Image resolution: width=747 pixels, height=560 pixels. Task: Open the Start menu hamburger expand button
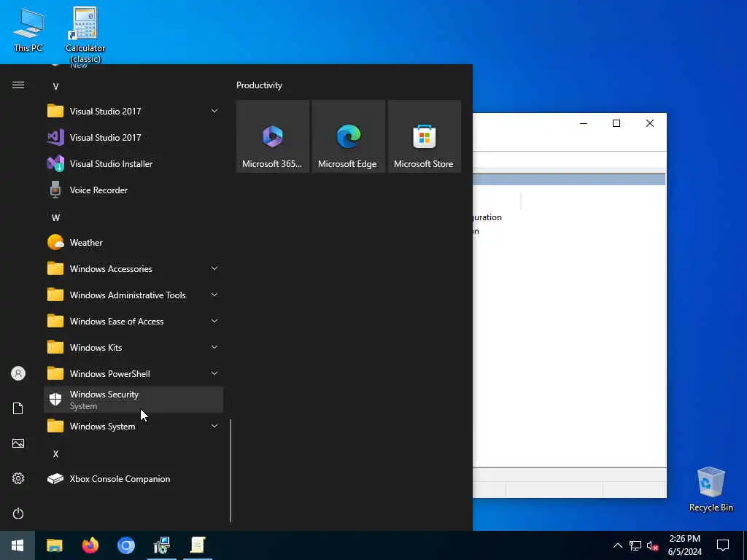(x=18, y=85)
